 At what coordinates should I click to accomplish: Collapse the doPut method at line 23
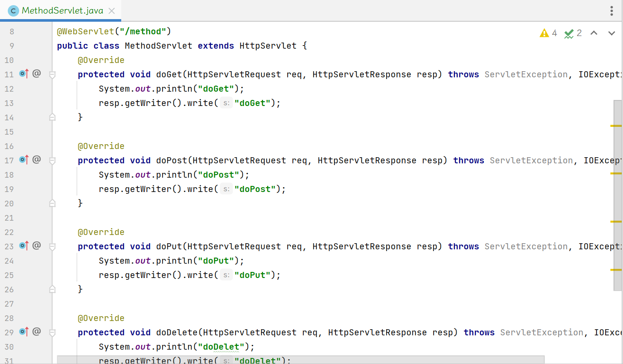[x=52, y=247]
